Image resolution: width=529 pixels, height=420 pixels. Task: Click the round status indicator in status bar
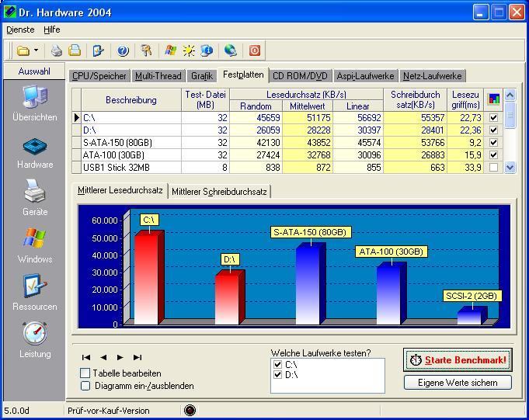190,410
